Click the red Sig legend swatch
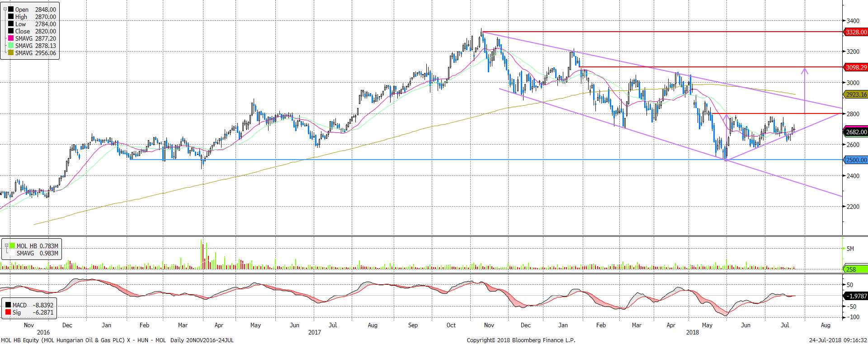868x344 pixels. [8, 312]
